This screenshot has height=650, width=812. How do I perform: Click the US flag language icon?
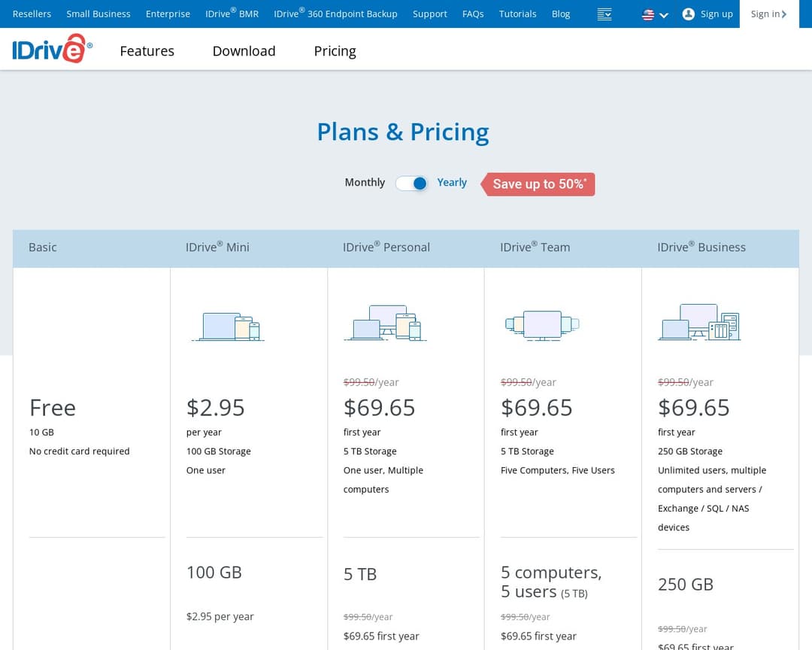click(648, 14)
